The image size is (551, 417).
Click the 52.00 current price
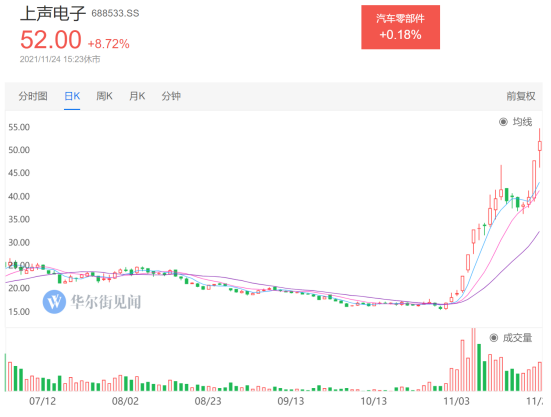point(51,39)
